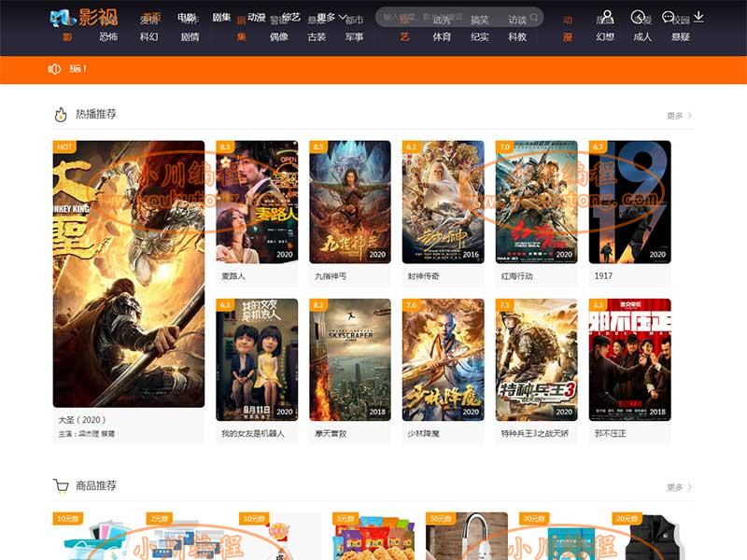This screenshot has width=747, height=560.
Task: Click the 我的女友是机器人 title caption
Action: pyautogui.click(x=253, y=434)
